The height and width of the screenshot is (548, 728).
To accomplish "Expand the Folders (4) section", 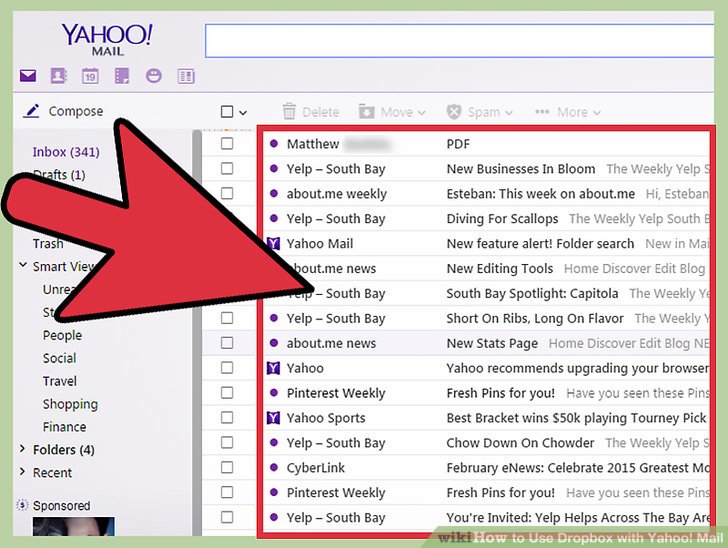I will (22, 449).
